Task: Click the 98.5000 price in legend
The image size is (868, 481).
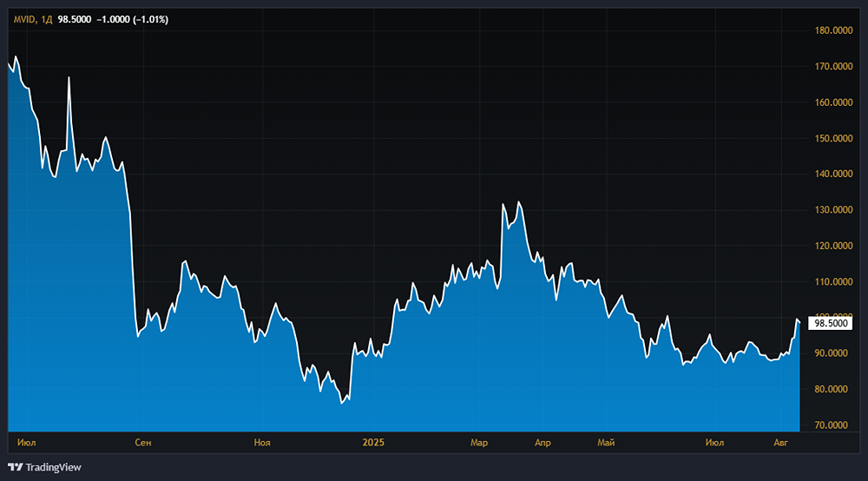Action: tap(74, 19)
